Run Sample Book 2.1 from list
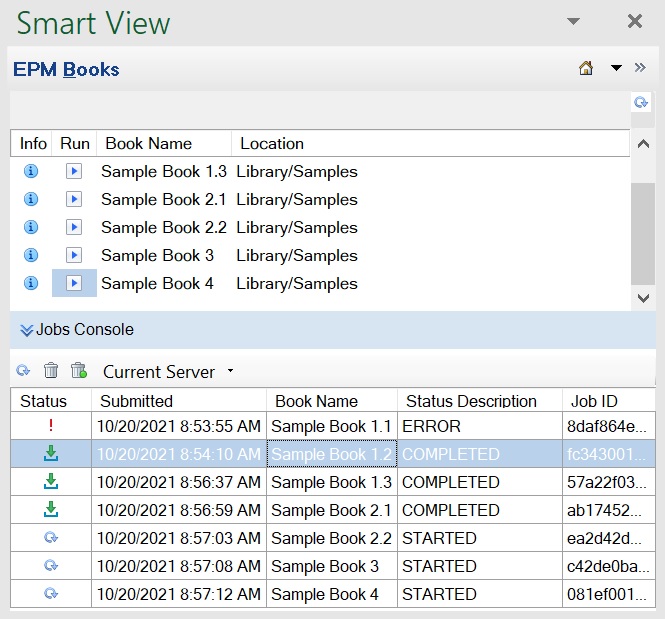Image resolution: width=665 pixels, height=619 pixels. 74,200
